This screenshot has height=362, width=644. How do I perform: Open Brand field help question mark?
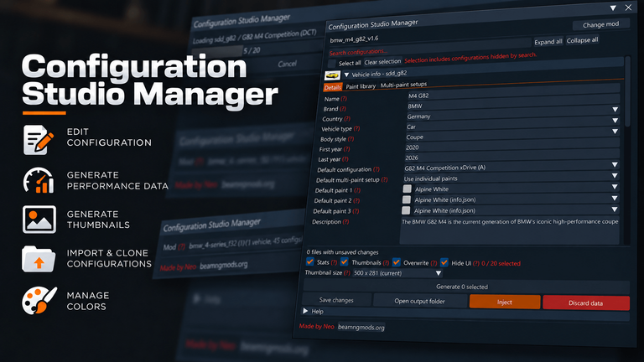[x=343, y=109]
